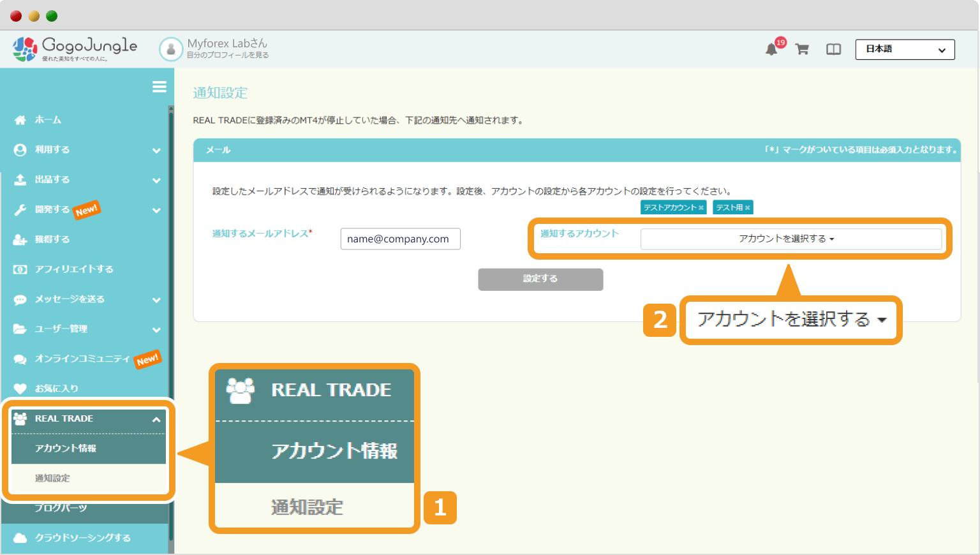980x555 pixels.
Task: Open the 日本語 language selector
Action: click(x=905, y=49)
